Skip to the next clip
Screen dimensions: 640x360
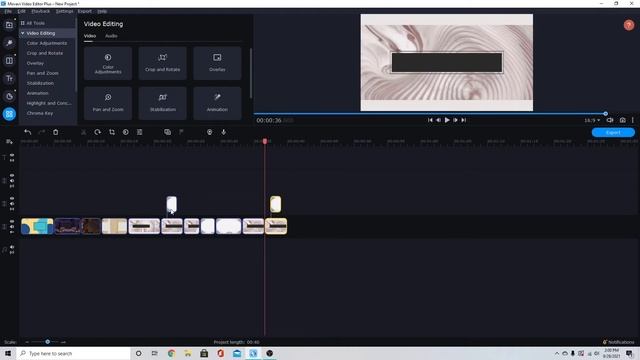pyautogui.click(x=464, y=120)
